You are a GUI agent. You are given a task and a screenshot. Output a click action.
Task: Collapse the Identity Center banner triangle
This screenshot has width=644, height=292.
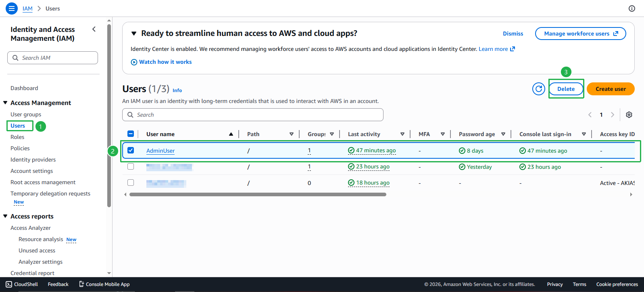tap(134, 34)
